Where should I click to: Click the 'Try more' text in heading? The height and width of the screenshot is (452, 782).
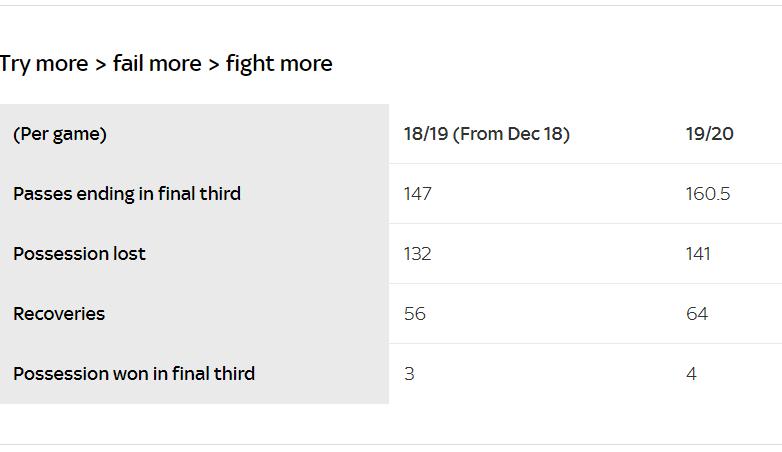[x=44, y=64]
